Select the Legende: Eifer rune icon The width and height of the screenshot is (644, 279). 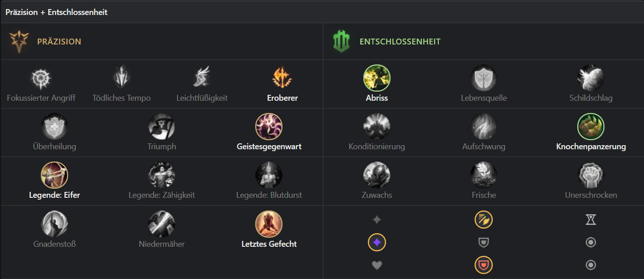[54, 175]
